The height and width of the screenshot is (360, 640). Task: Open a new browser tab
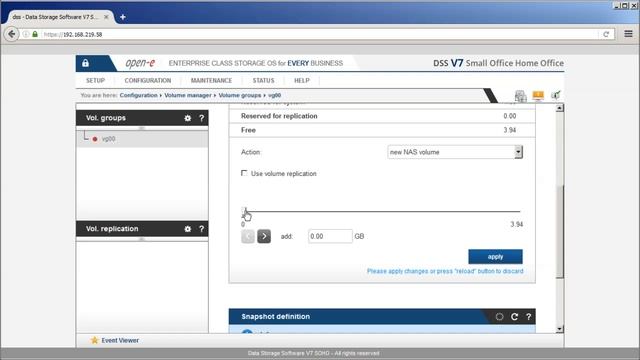coord(122,17)
